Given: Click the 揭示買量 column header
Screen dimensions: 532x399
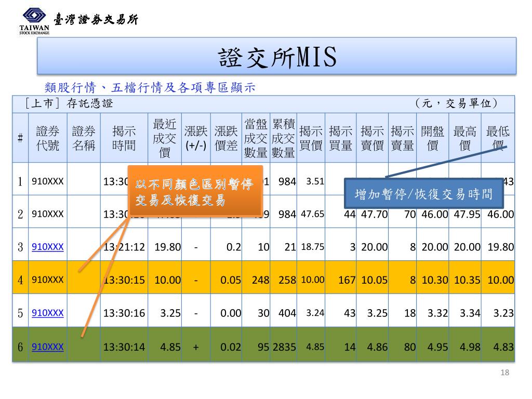Looking at the screenshot, I should coord(340,138).
